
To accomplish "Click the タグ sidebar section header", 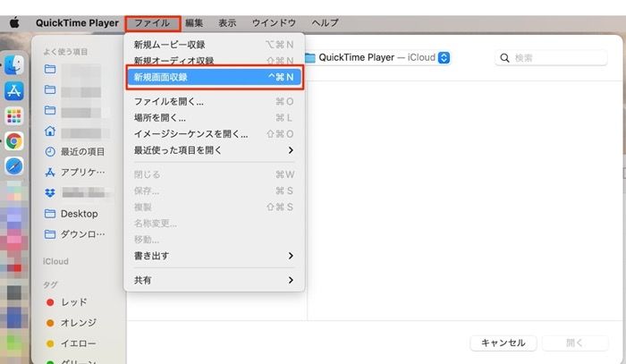I will click(50, 284).
